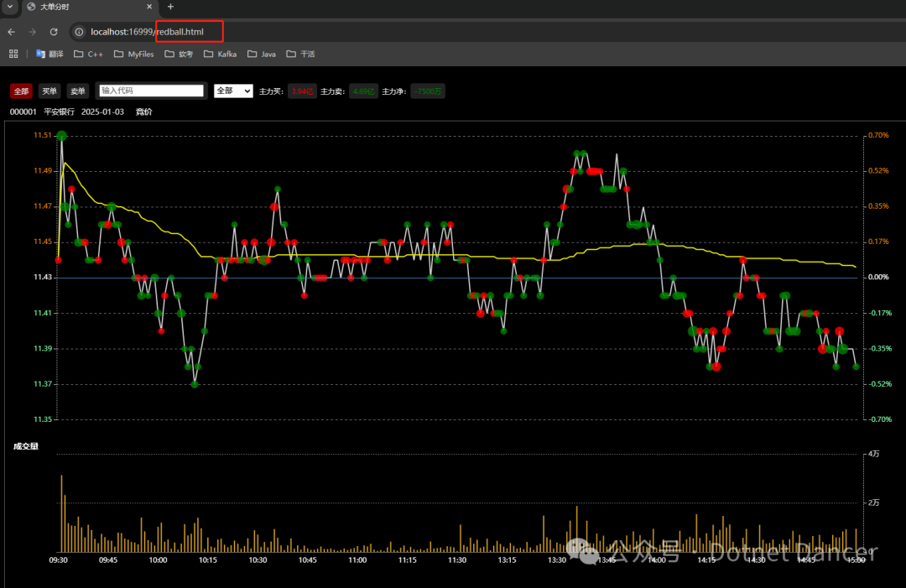Click stock code 000001
The width and height of the screenshot is (906, 588).
coord(23,112)
